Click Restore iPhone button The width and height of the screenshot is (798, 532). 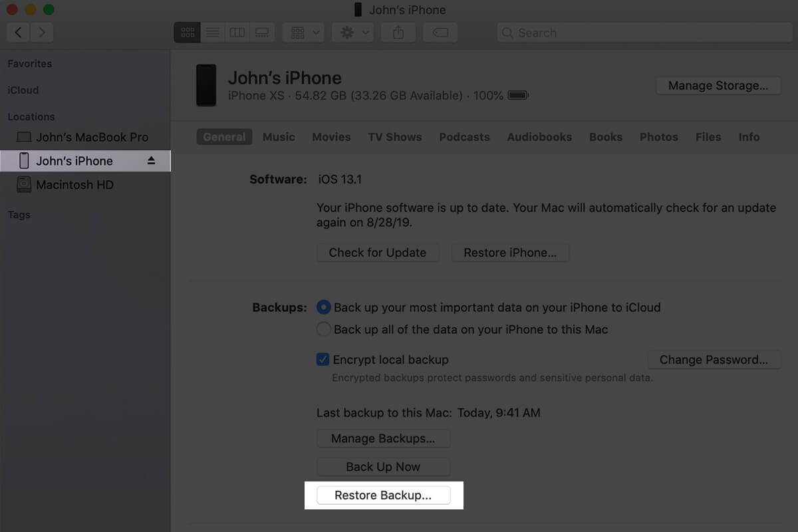(x=510, y=253)
